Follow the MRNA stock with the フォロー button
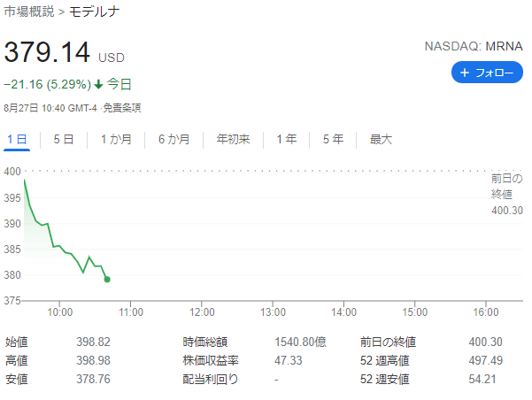This screenshot has height=400, width=532. (487, 73)
